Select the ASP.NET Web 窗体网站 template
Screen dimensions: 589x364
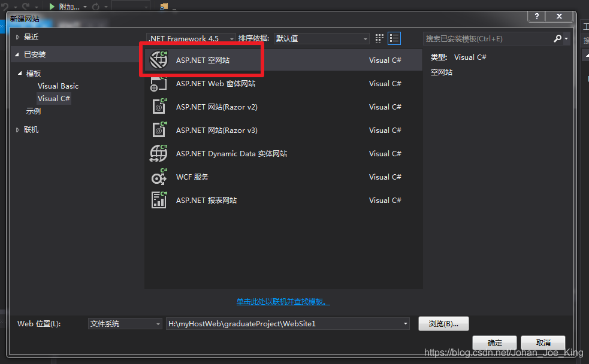[x=283, y=83]
